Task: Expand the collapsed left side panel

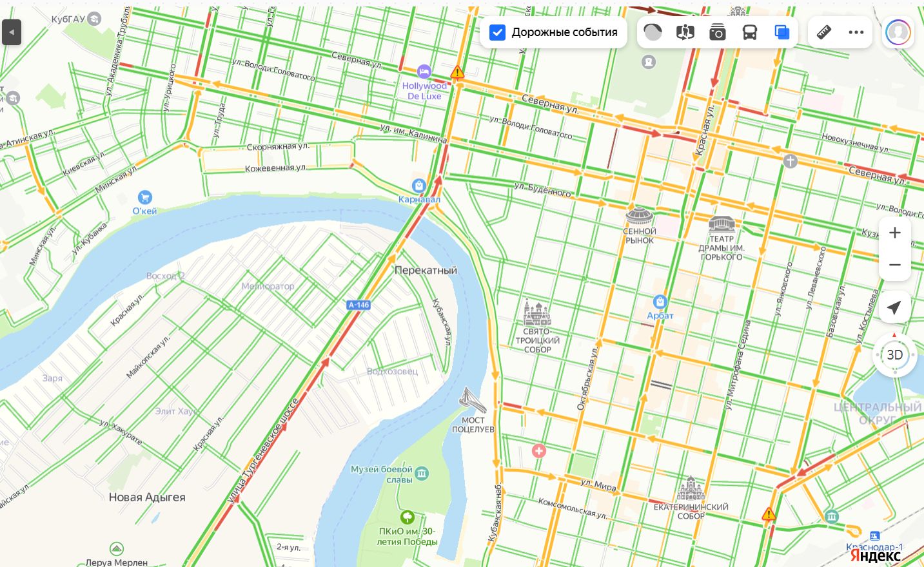Action: point(12,32)
